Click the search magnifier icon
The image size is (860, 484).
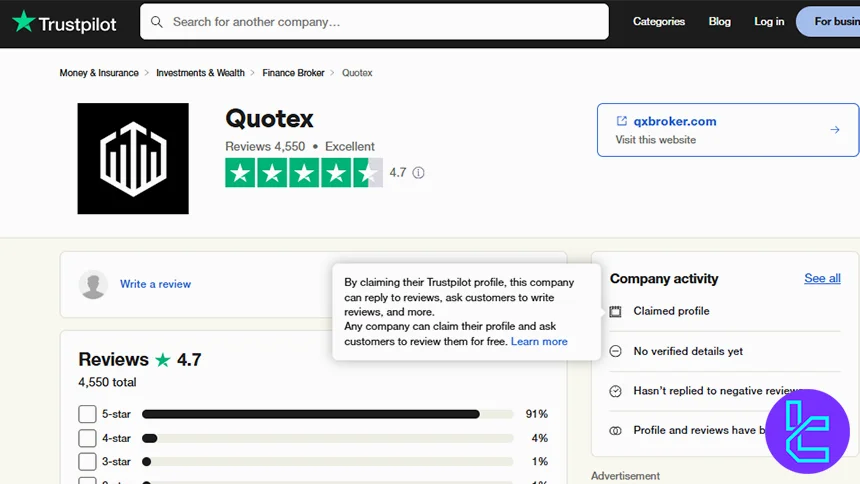click(157, 22)
